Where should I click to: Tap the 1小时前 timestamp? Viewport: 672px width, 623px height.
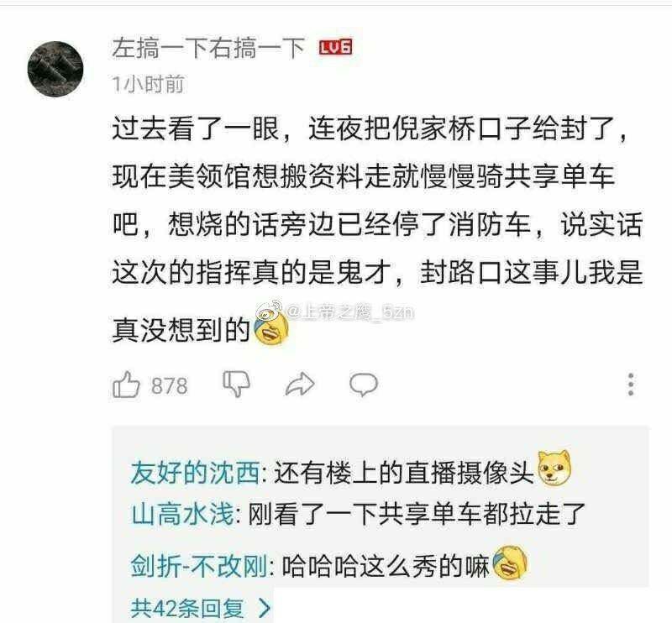coord(149,84)
